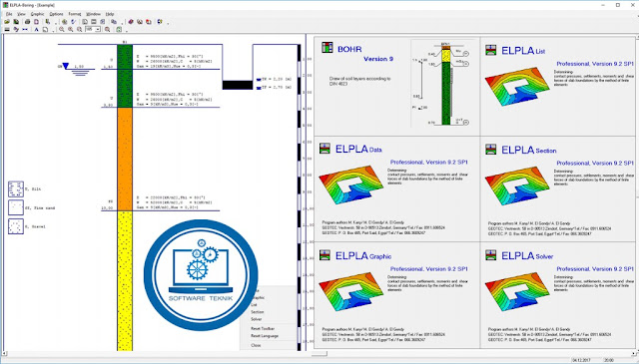The height and width of the screenshot is (364, 639).
Task: Select the letter A text tool icon
Action: tap(36, 29)
